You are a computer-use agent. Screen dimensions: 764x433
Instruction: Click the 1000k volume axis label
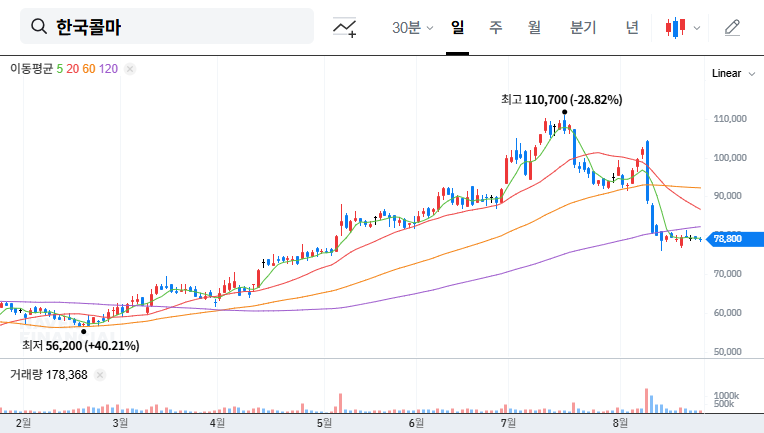click(726, 396)
